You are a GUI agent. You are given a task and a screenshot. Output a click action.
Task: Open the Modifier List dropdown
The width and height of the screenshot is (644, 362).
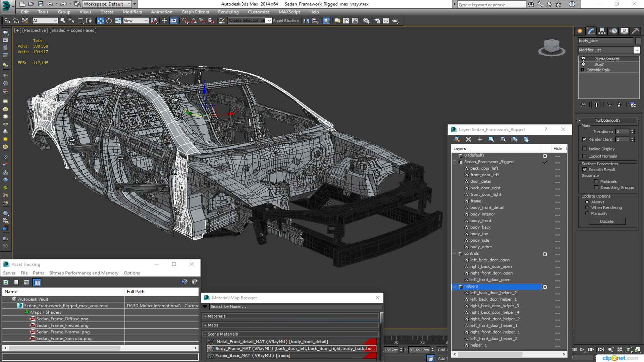(x=637, y=50)
